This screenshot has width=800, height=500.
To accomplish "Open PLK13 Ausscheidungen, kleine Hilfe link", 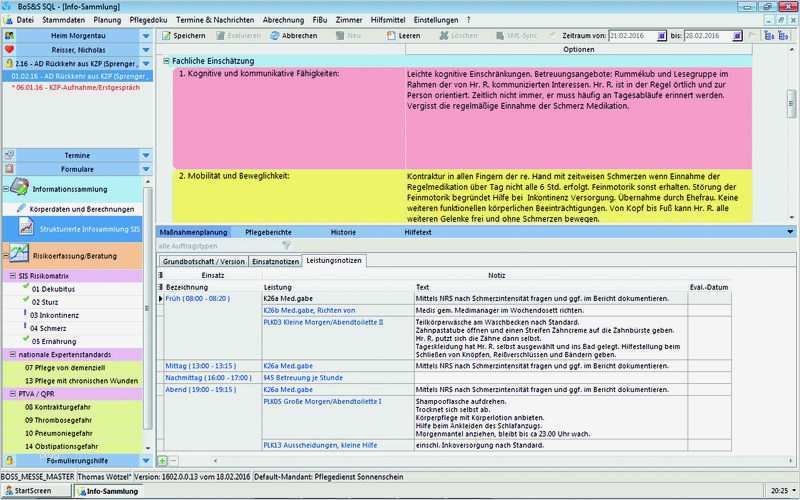I will (320, 445).
